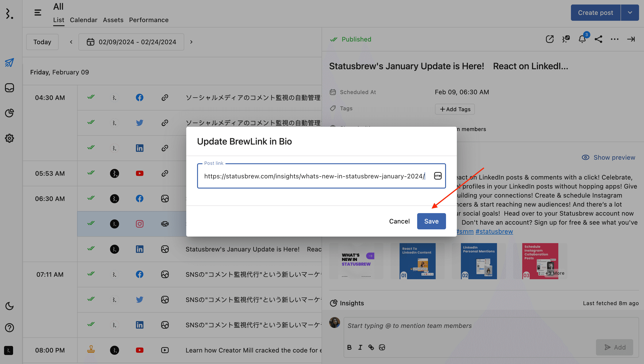Collapse the post details panel arrow
This screenshot has width=644, height=364.
[631, 39]
